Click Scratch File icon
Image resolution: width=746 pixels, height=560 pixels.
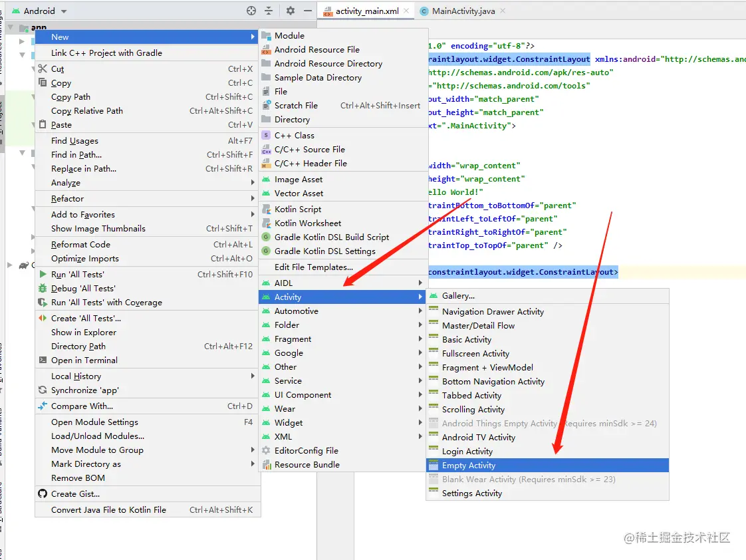(267, 105)
